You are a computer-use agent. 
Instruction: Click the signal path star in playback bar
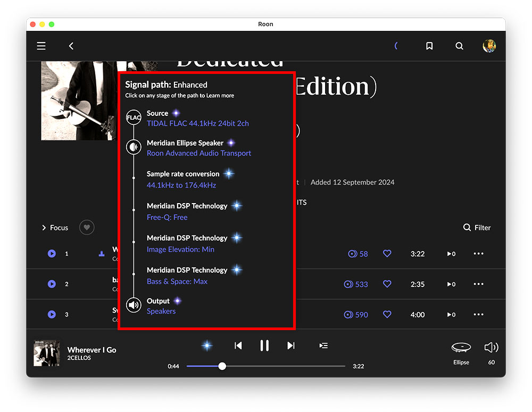click(x=207, y=346)
